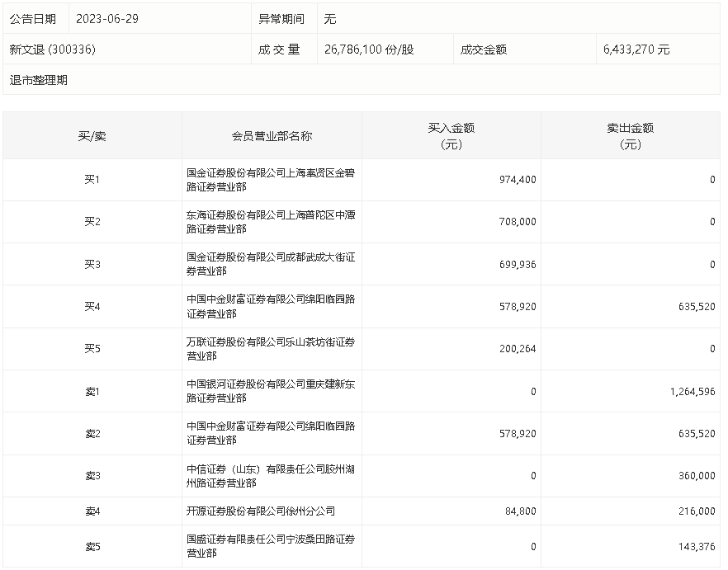
Task: Select the 卖3 row label
Action: pyautogui.click(x=92, y=476)
